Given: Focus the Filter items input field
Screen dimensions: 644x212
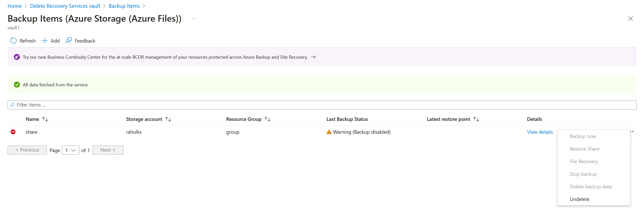Looking at the screenshot, I should click(322, 105).
